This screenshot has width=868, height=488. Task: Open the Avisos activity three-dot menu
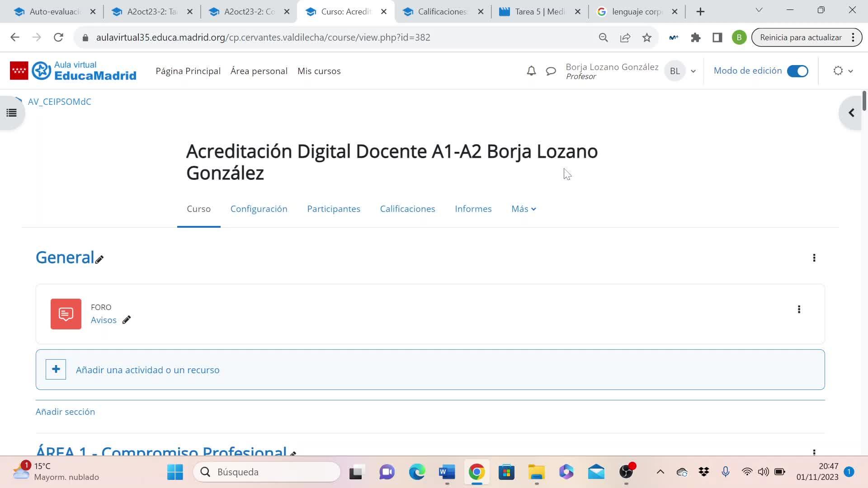click(799, 310)
